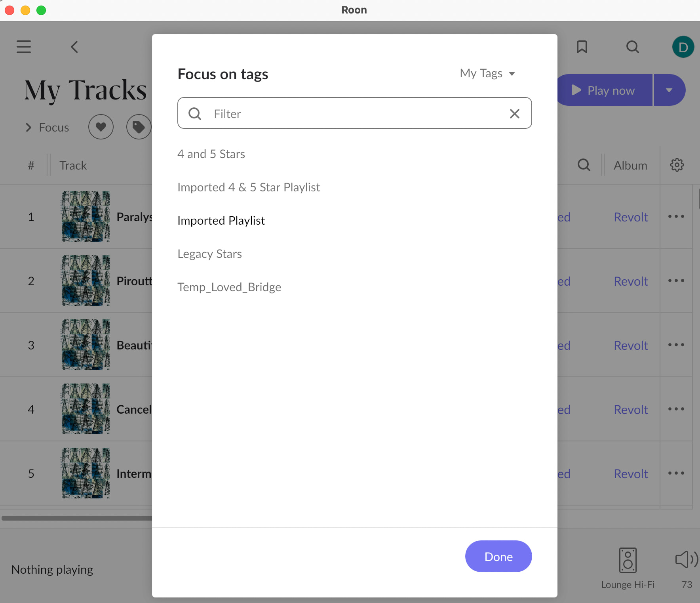Click the Roon title in the title bar

point(354,10)
